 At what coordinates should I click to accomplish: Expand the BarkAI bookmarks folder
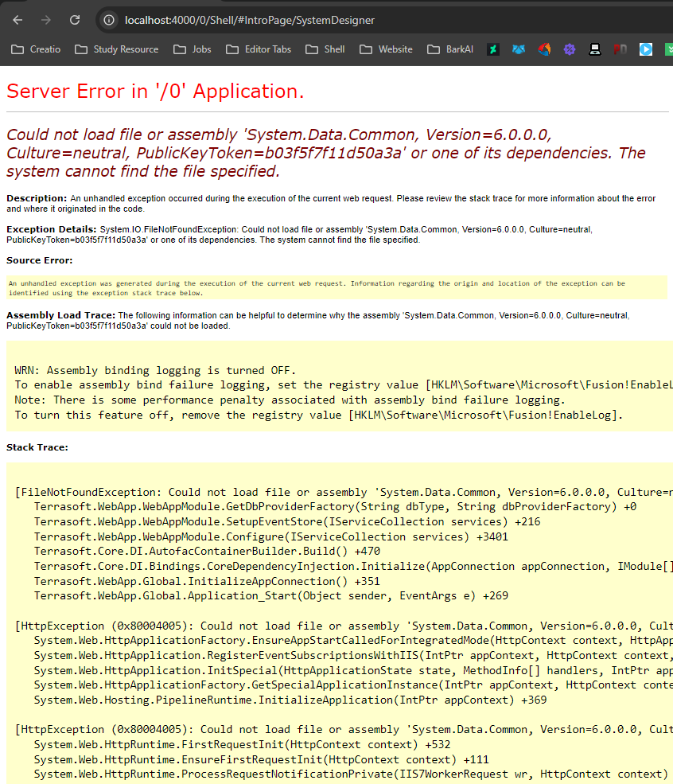click(x=450, y=49)
